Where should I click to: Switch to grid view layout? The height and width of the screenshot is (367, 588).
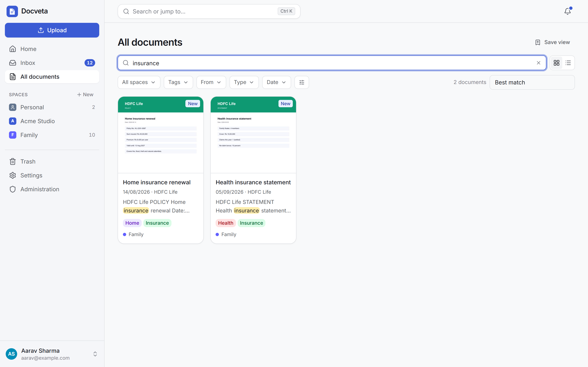[x=556, y=63]
